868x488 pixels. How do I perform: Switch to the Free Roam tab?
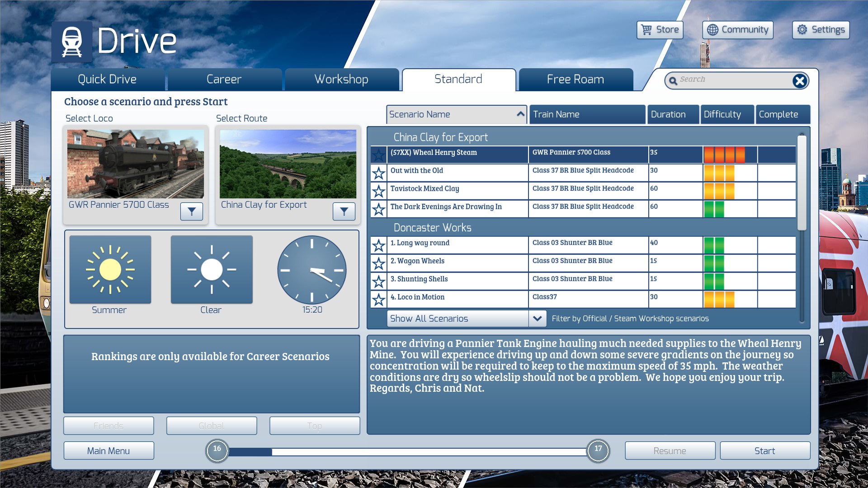[x=575, y=80]
